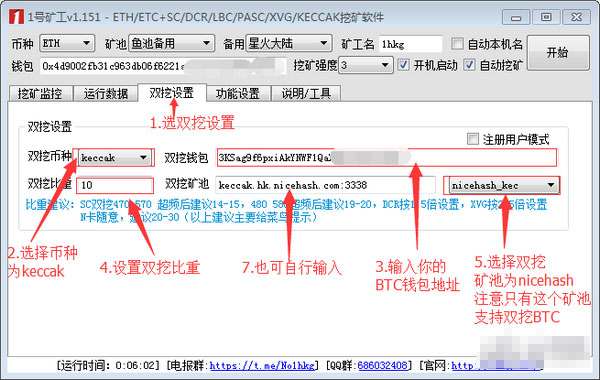Image resolution: width=600 pixels, height=380 pixels.
Task: Open the 币种 ETH dropdown
Action: [x=67, y=43]
